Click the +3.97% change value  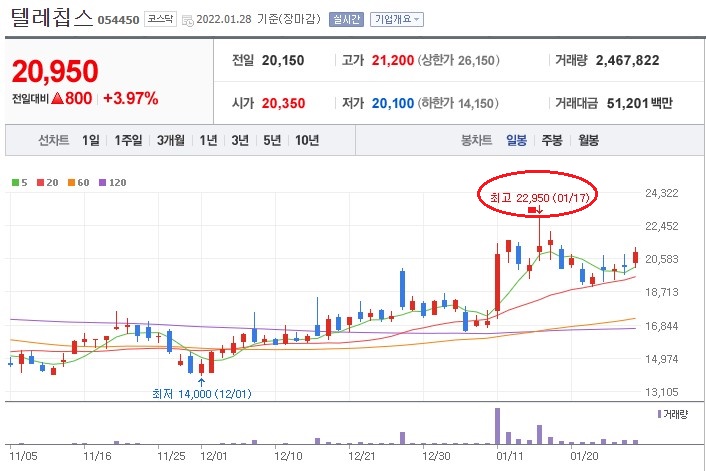131,98
